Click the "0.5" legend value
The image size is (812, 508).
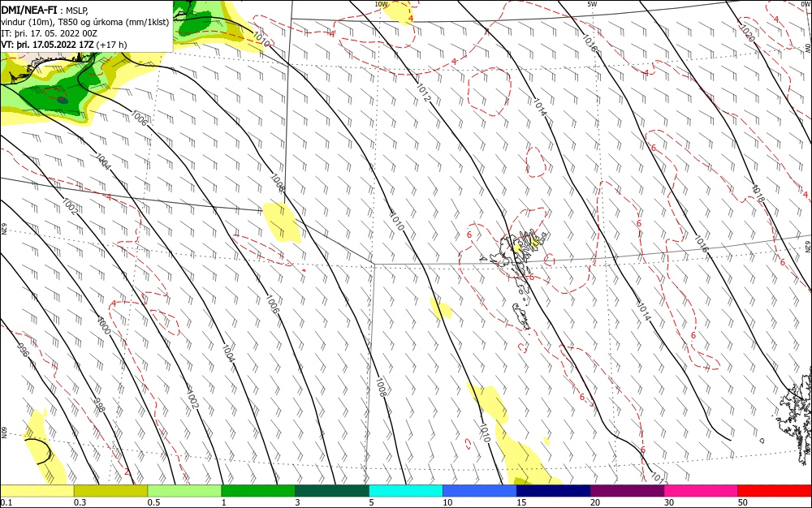153,502
